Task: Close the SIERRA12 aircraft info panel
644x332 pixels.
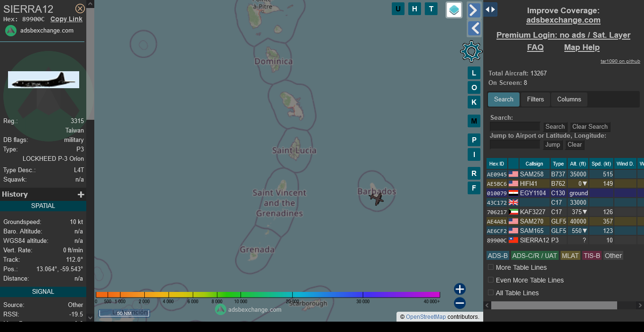Action: coord(80,8)
